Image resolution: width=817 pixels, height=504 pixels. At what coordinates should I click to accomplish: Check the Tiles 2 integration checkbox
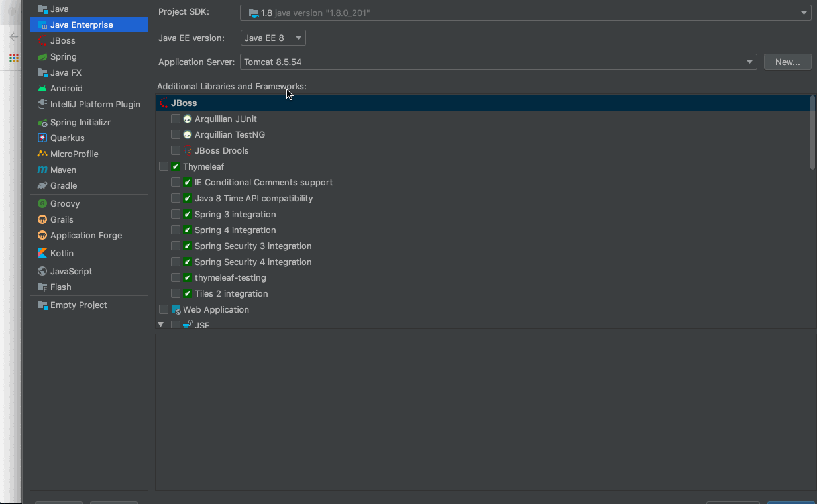tap(176, 294)
